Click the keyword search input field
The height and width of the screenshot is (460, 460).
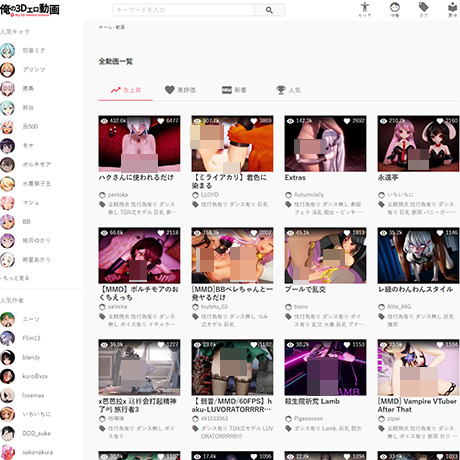[184, 10]
